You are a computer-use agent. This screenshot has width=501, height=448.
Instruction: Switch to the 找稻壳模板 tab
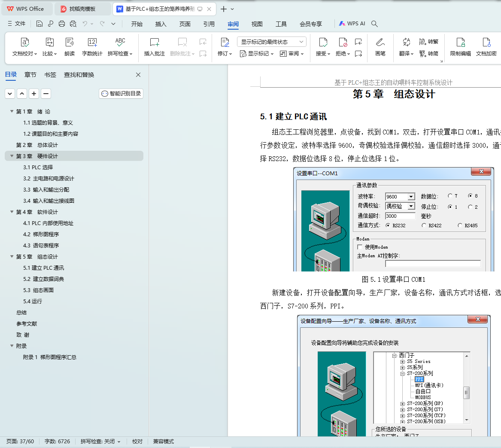(82, 9)
